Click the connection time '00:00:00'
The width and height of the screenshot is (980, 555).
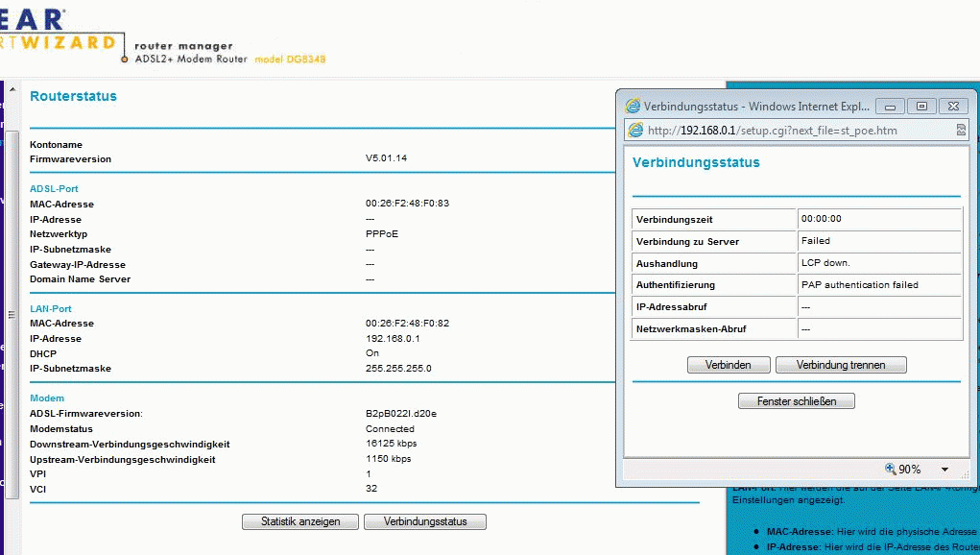click(822, 219)
